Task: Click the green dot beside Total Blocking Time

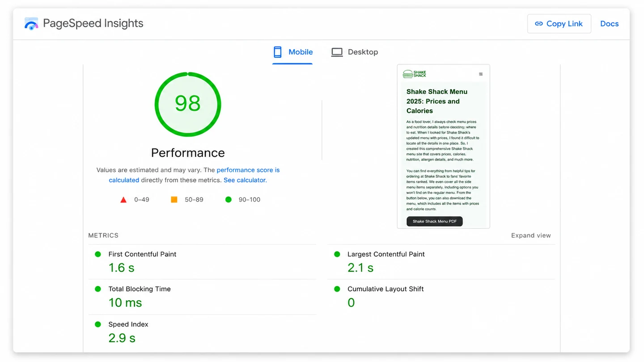Action: pyautogui.click(x=98, y=289)
